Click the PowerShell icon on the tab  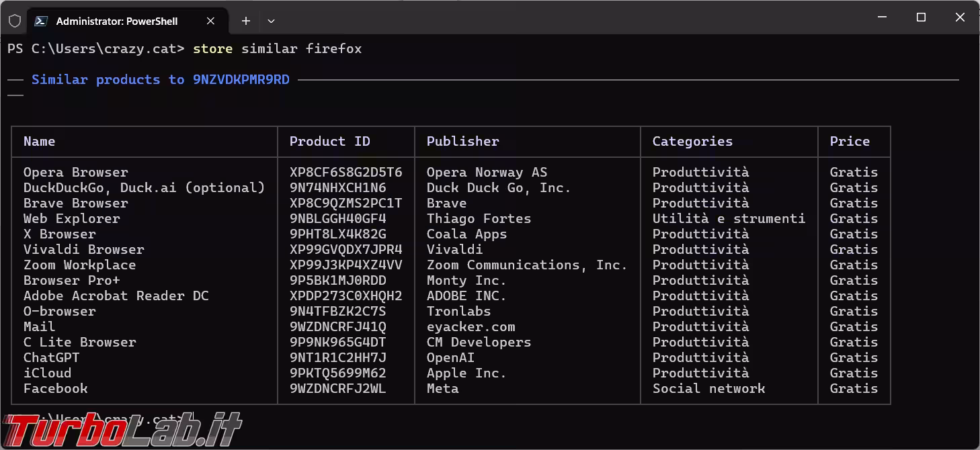41,21
